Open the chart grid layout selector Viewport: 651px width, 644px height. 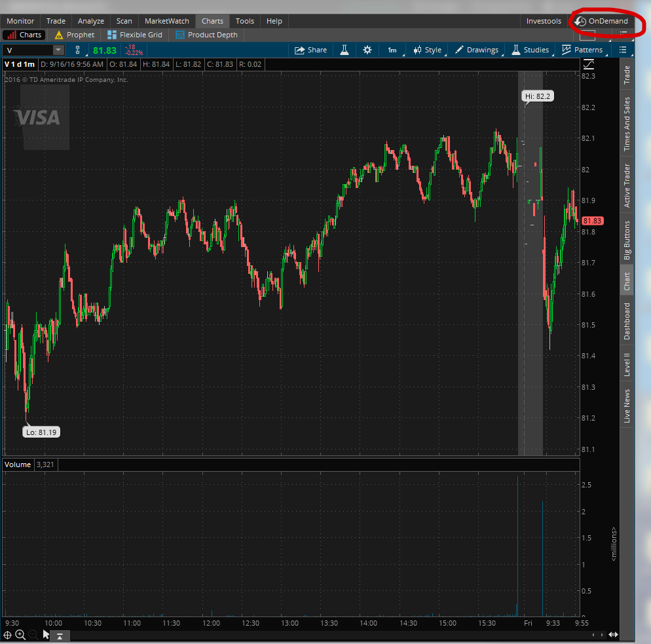click(x=587, y=36)
